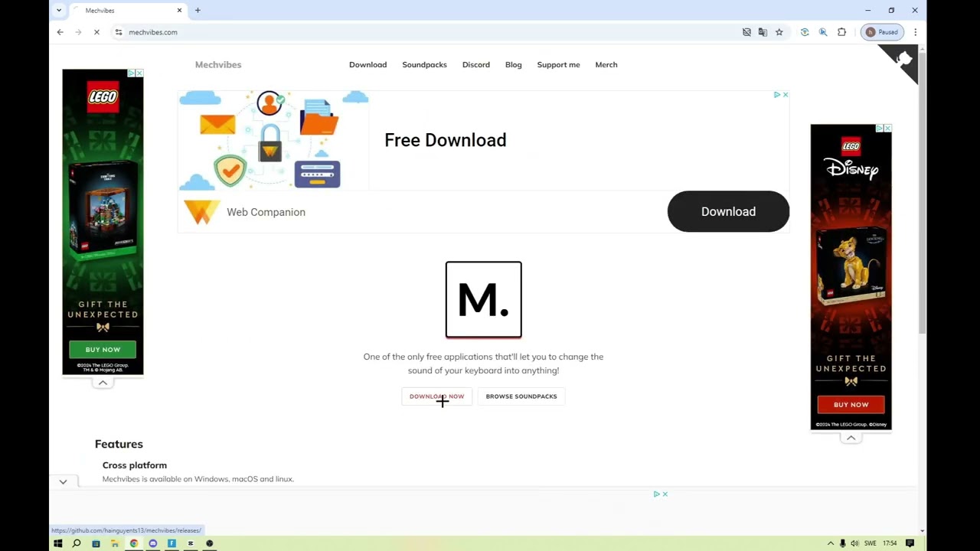The height and width of the screenshot is (551, 980).
Task: Open the Windows Start menu
Action: coord(57,543)
